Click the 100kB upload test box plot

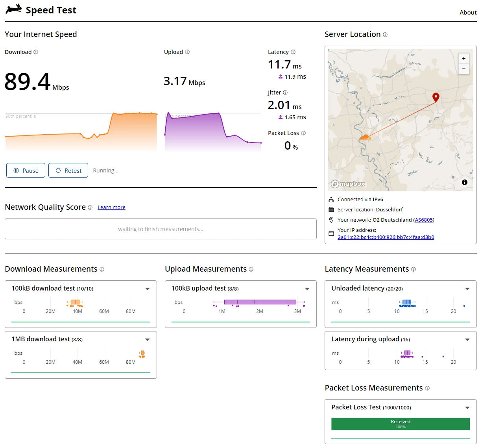pos(260,302)
